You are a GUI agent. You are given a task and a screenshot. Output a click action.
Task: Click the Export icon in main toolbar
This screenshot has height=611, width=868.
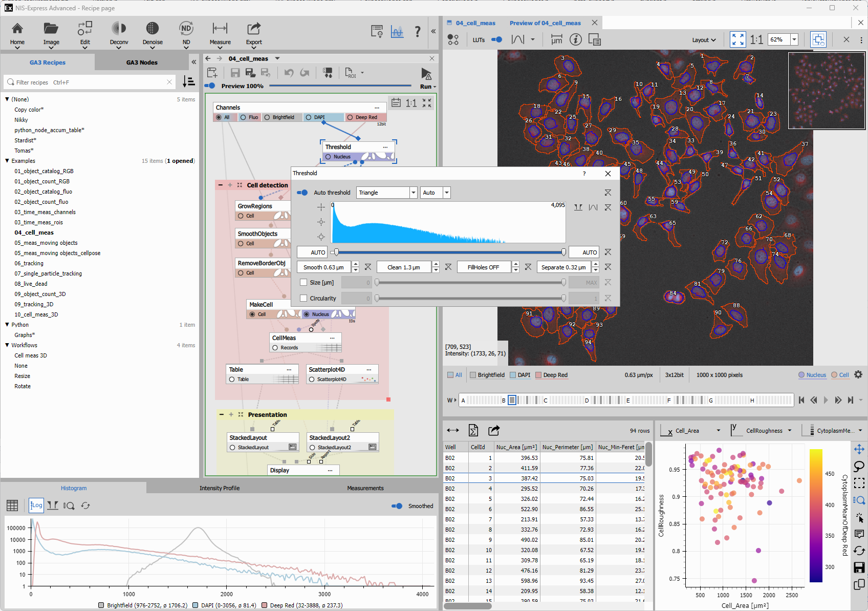tap(254, 29)
